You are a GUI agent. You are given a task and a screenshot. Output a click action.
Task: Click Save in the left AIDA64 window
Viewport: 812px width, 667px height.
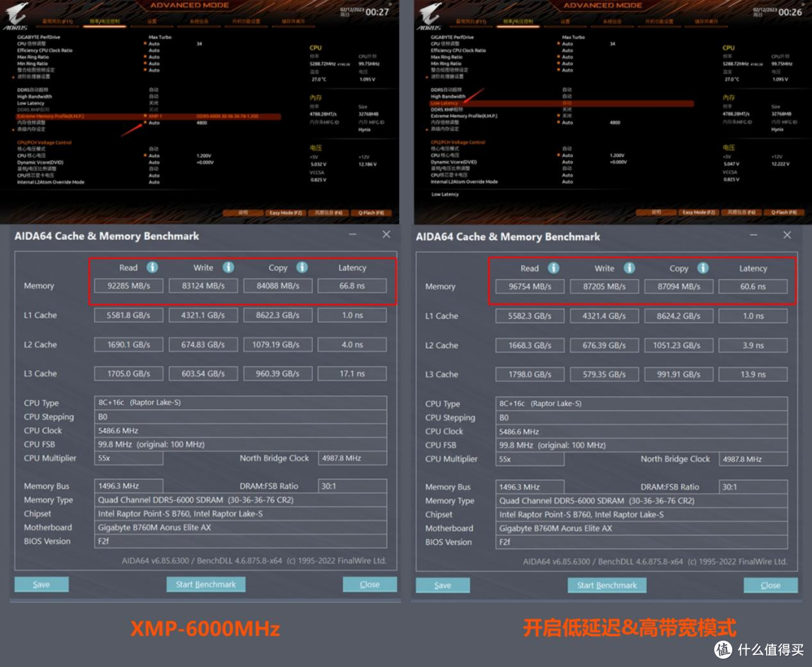pos(41,584)
